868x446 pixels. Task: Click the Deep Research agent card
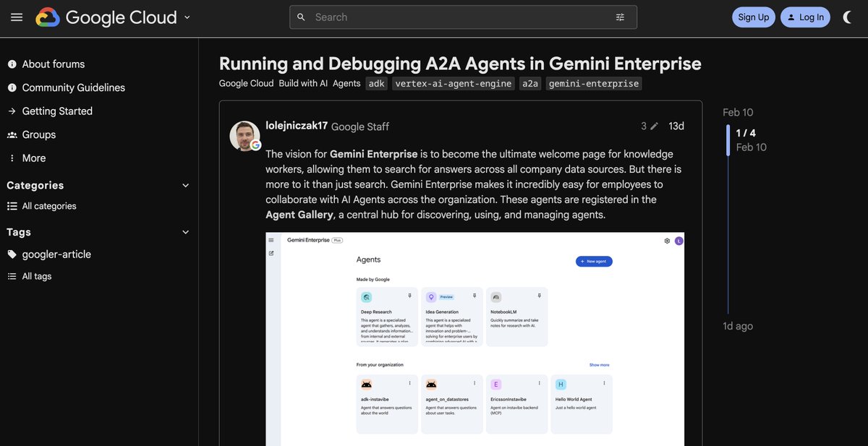point(387,317)
